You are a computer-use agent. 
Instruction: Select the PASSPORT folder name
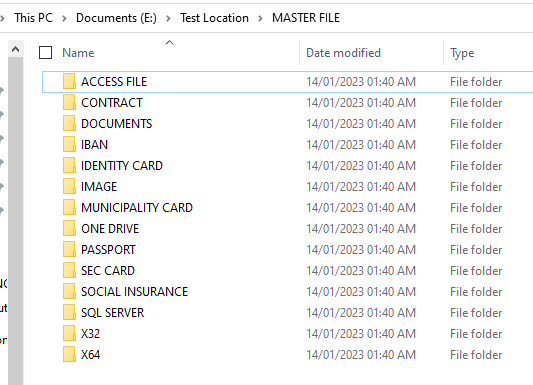[x=108, y=250]
